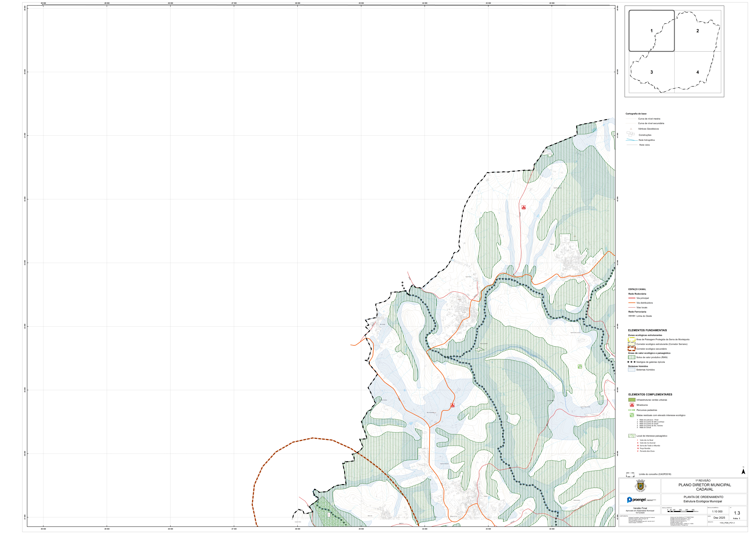The width and height of the screenshot is (756, 535).
Task: Click 'Mata do Cercal' list entry
Action: tap(645, 428)
